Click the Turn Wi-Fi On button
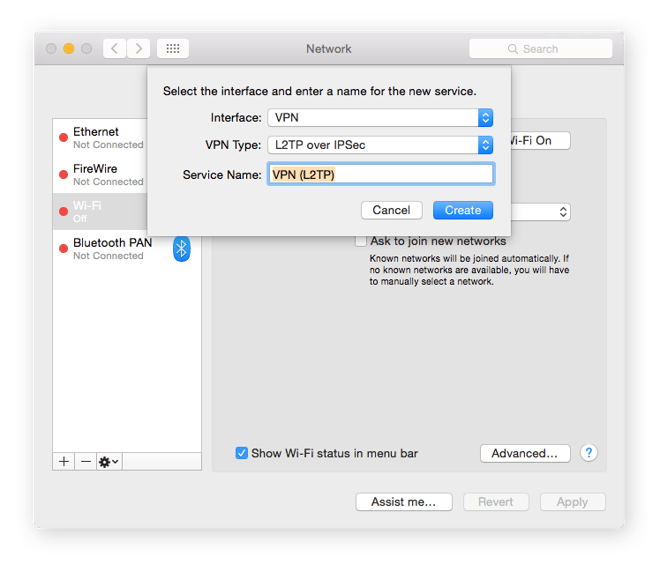This screenshot has width=660, height=564. coord(540,141)
